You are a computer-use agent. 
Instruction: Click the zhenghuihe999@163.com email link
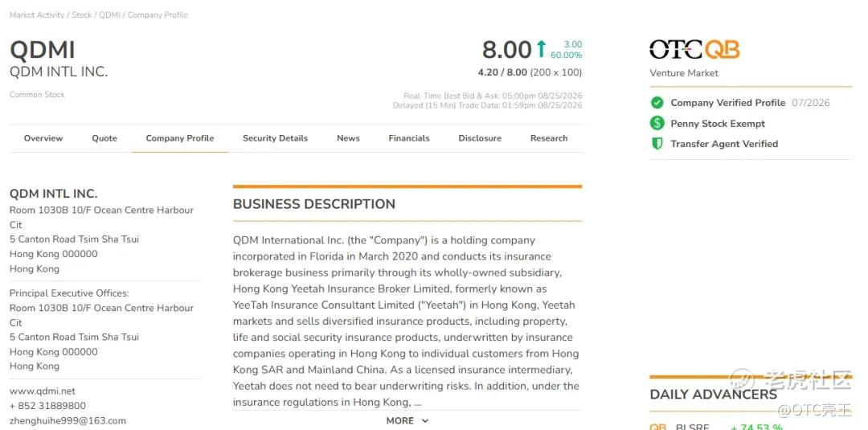68,420
